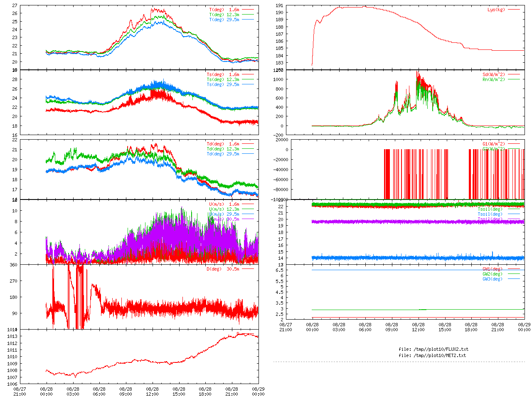Select the green T(deg) 12.3m legend entry

(x=224, y=15)
